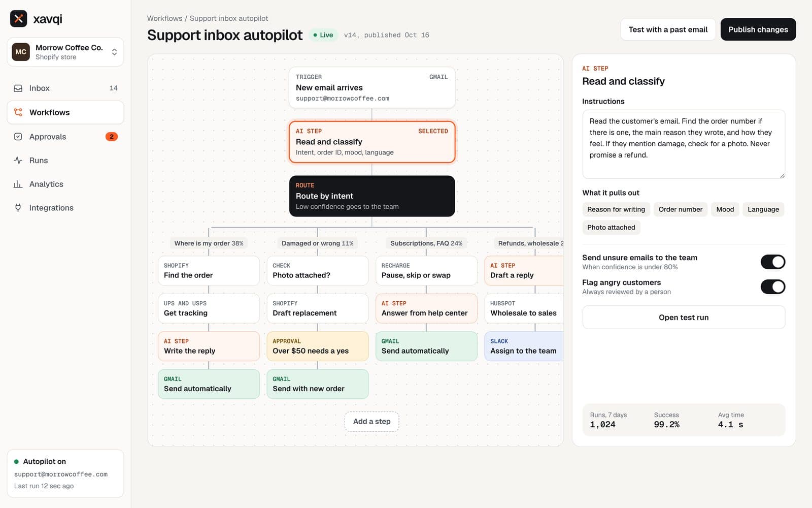Select the Send with new order step
Viewport: 812px width, 508px height.
(318, 384)
